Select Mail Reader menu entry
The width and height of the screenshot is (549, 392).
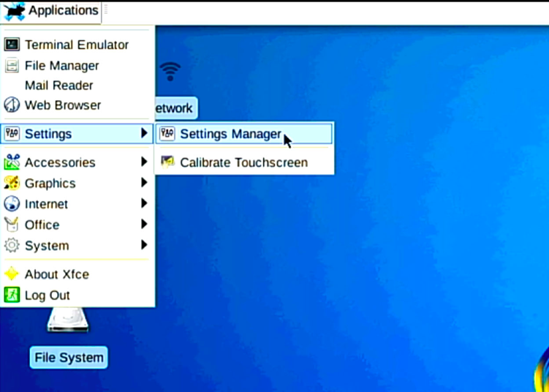(x=58, y=86)
